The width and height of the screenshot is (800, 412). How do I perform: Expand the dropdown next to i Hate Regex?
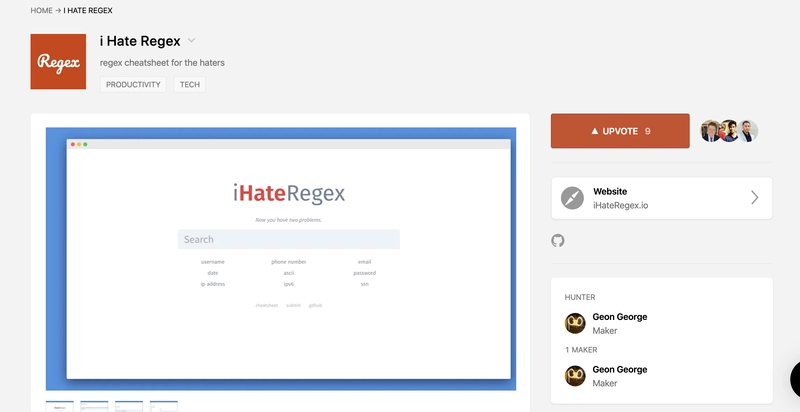pyautogui.click(x=191, y=40)
